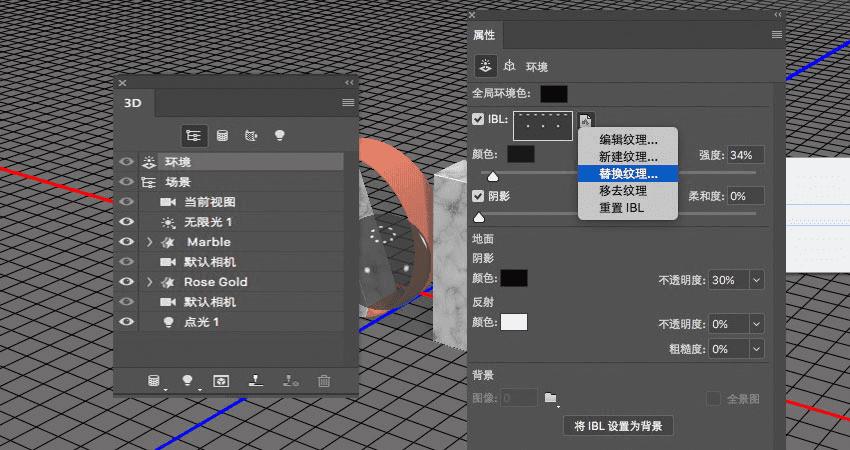Select the 默认相机 row under Marble

(x=241, y=262)
